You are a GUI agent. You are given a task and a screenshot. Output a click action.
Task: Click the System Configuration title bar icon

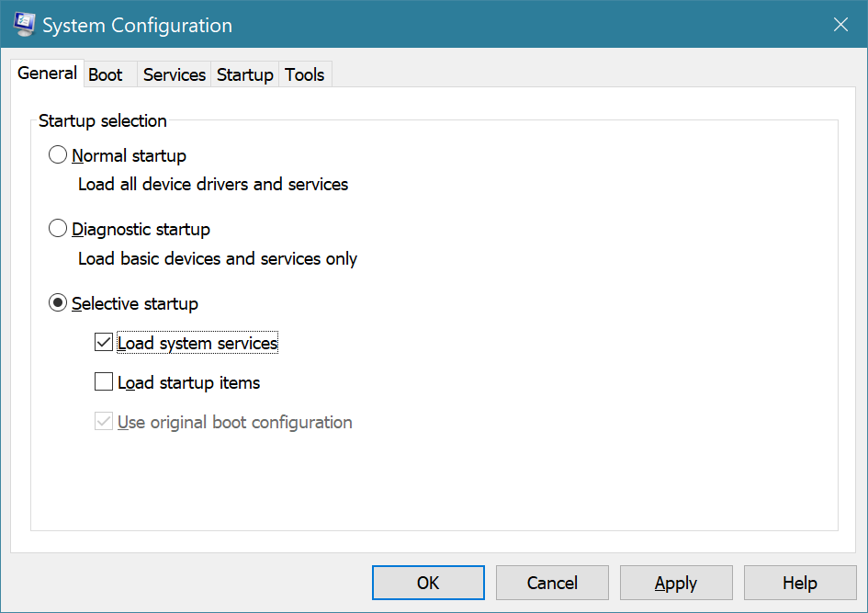click(x=23, y=24)
